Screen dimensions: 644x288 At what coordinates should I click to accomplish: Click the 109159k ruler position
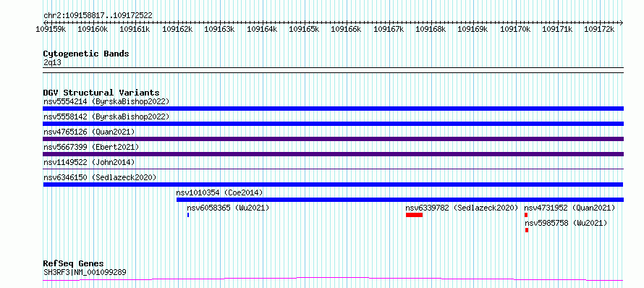51,29
